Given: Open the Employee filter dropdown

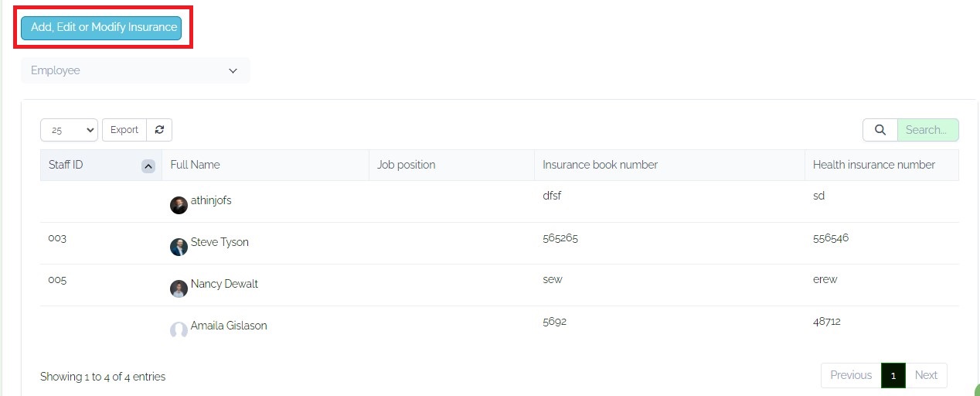Looking at the screenshot, I should 135,70.
